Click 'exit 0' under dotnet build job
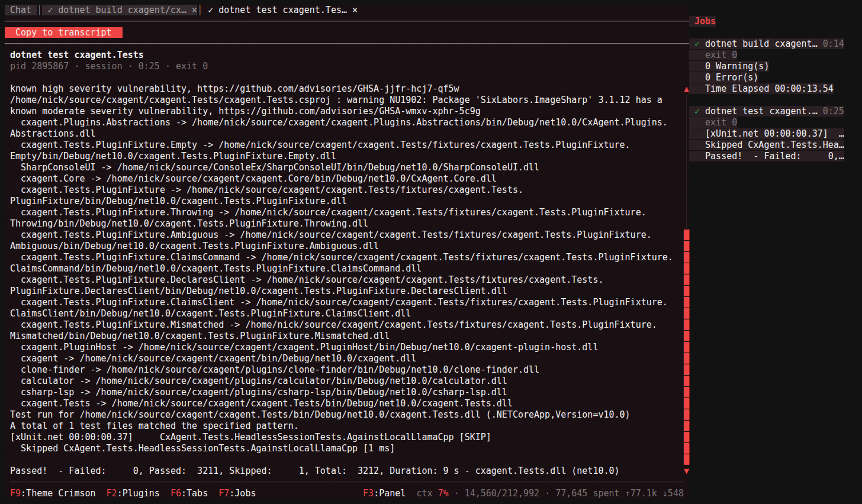The height and width of the screenshot is (504, 862). 721,55
